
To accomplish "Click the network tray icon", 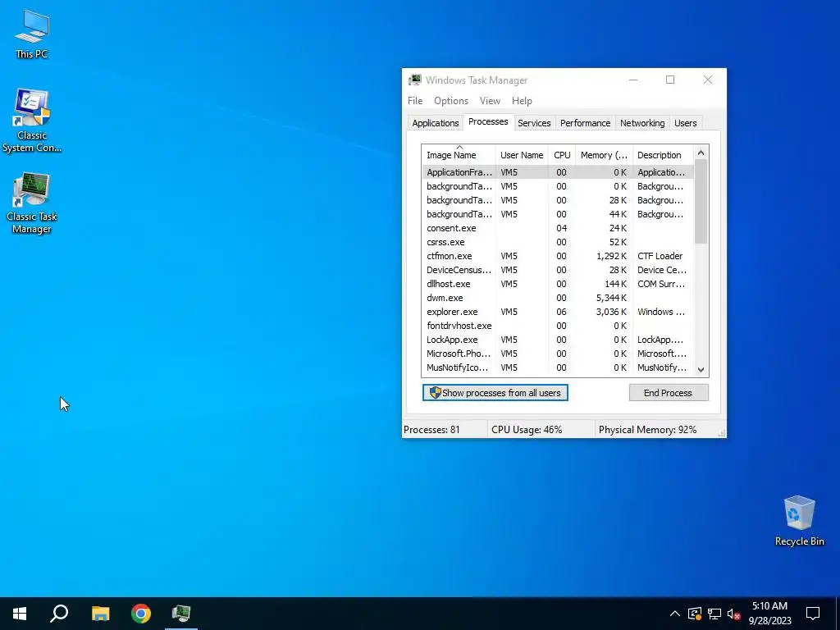I will click(714, 614).
